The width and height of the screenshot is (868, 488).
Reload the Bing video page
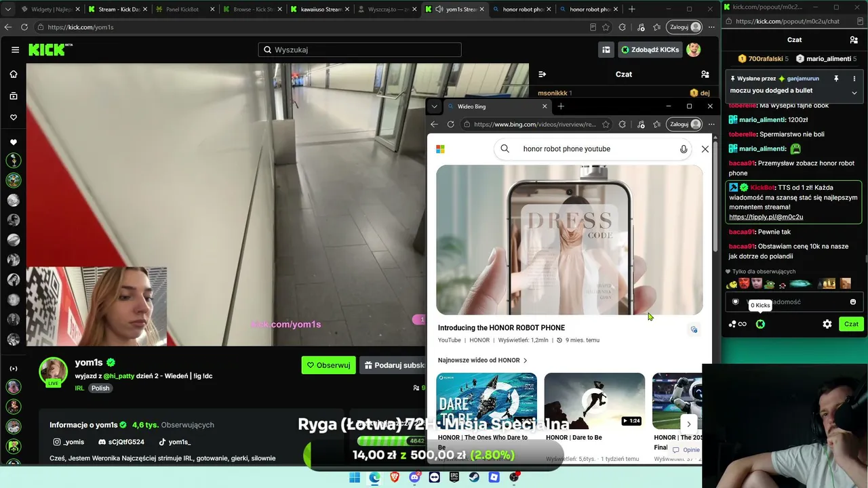pos(451,124)
